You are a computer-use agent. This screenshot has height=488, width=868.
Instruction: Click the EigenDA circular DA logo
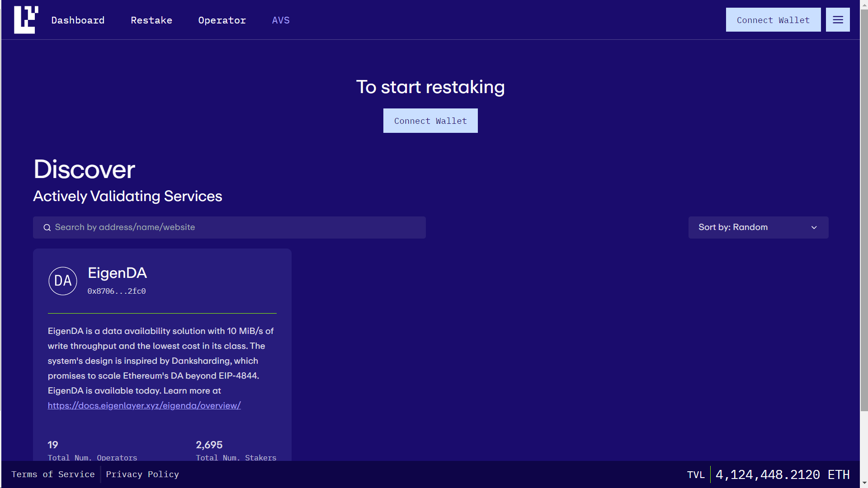63,281
